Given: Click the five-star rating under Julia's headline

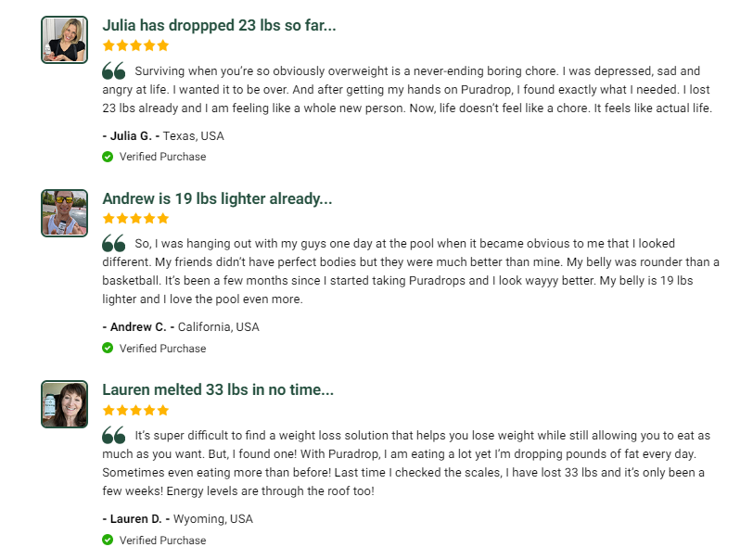Looking at the screenshot, I should [135, 45].
